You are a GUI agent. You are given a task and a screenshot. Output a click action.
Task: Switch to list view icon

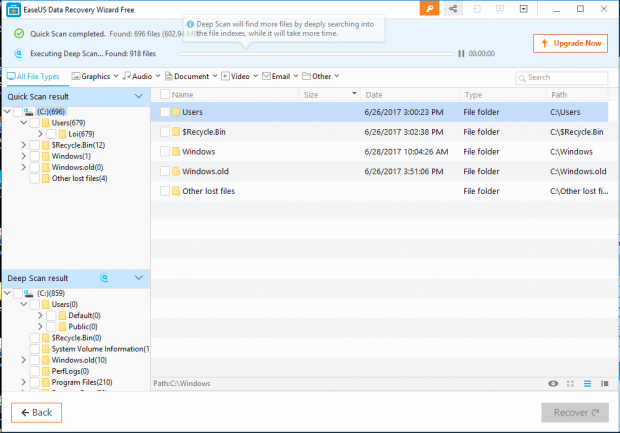586,383
